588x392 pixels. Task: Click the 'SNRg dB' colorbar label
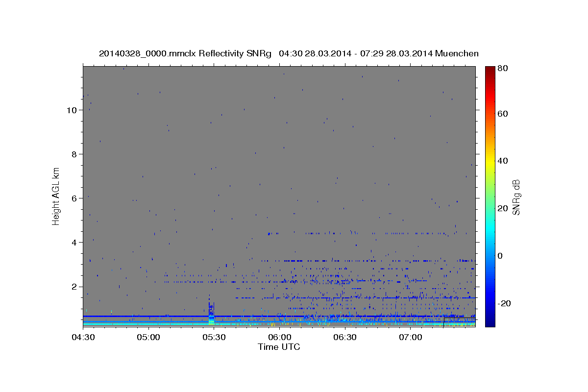(516, 197)
